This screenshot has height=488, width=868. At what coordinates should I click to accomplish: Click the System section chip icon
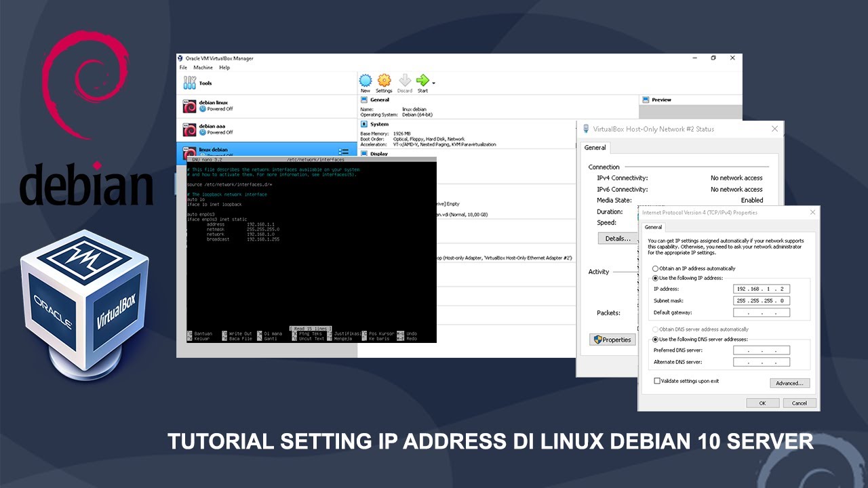pyautogui.click(x=364, y=124)
